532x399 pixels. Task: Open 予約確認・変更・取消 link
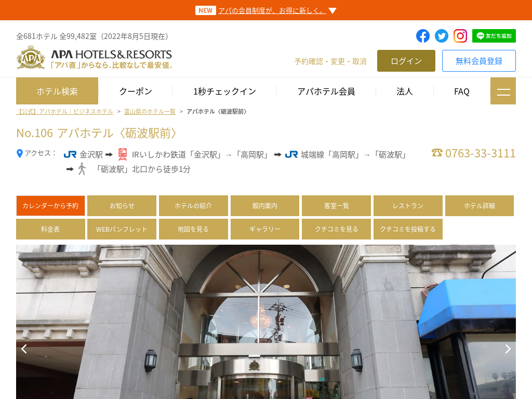[330, 61]
